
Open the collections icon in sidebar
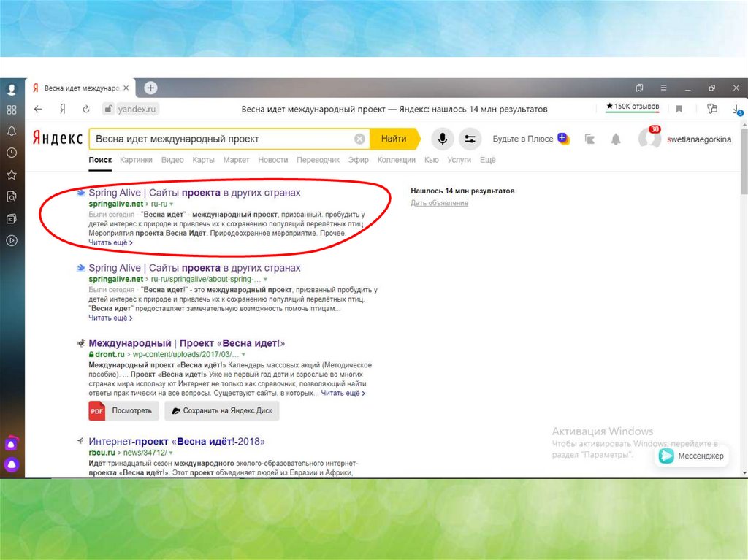pos(12,218)
